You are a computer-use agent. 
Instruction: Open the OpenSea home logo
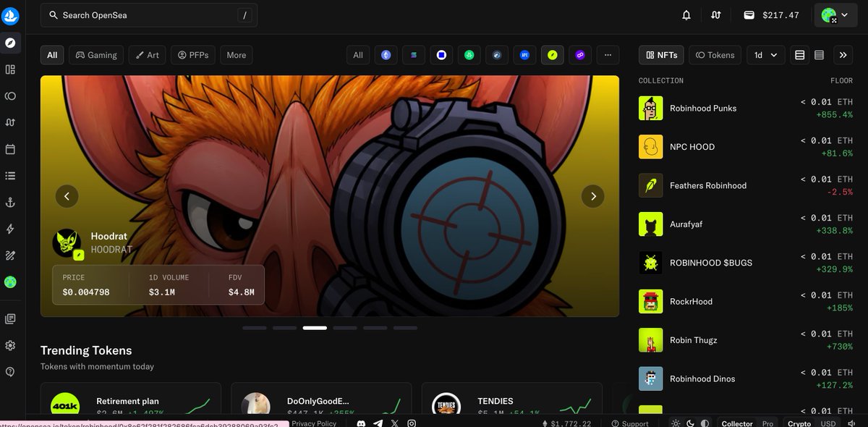pyautogui.click(x=10, y=14)
